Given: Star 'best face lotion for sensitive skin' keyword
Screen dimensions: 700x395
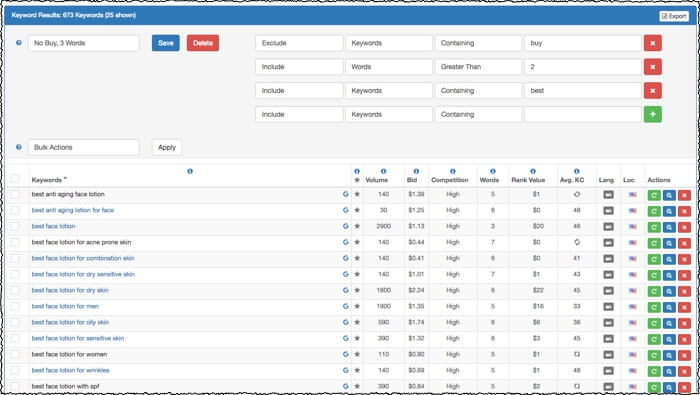Looking at the screenshot, I should pyautogui.click(x=357, y=338).
